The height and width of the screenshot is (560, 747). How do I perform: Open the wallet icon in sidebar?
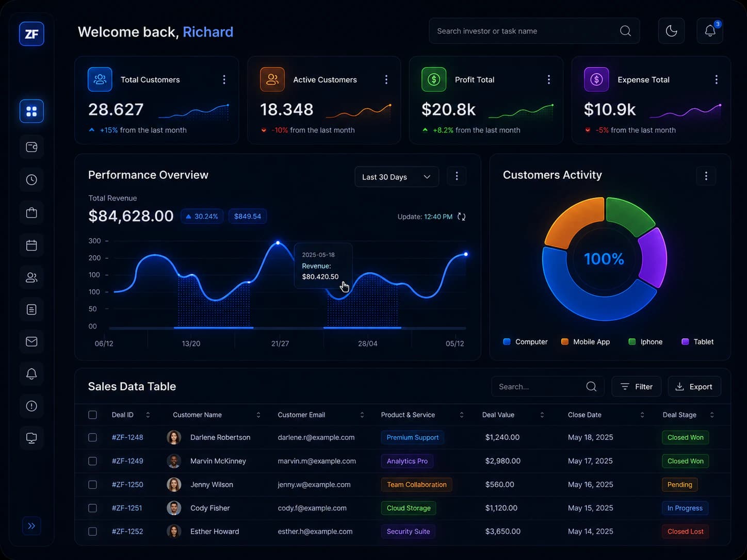coord(31,147)
